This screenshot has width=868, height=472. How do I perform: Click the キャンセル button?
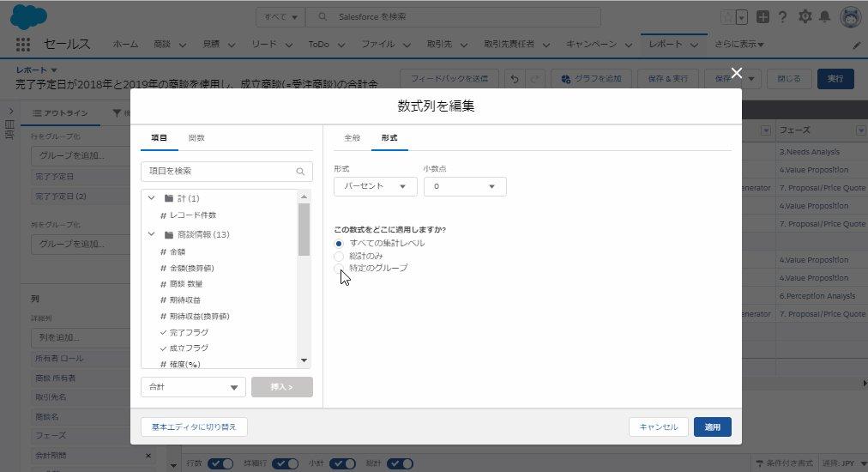658,427
